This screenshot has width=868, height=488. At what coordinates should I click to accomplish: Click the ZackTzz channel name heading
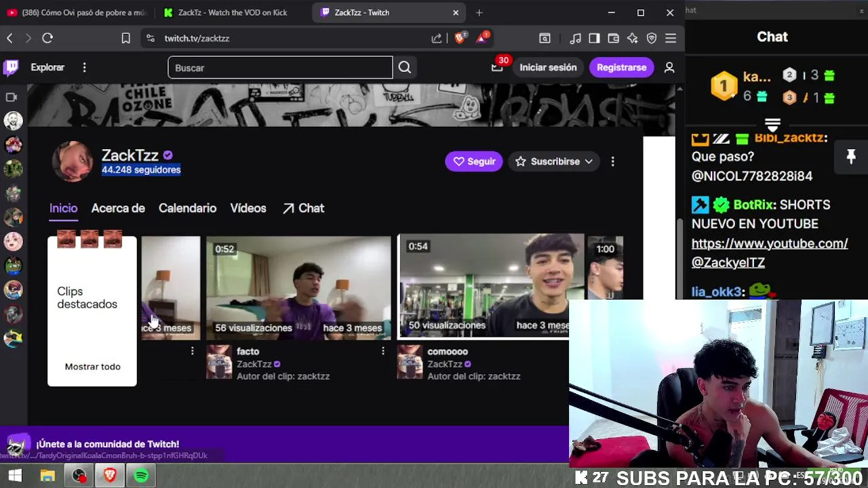coord(130,155)
